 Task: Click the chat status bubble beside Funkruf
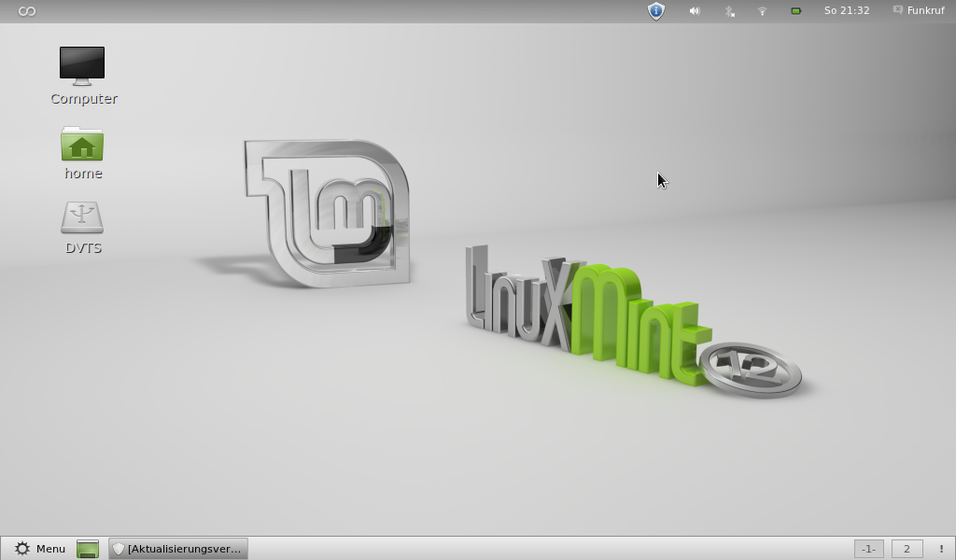[x=897, y=10]
